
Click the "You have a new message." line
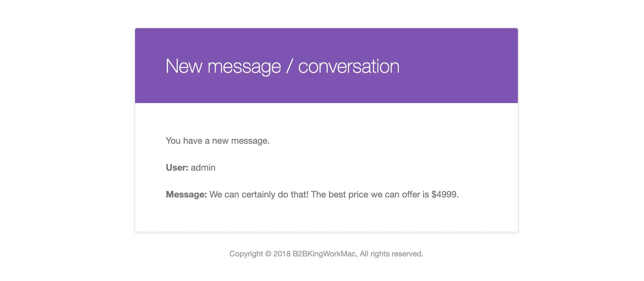[218, 141]
